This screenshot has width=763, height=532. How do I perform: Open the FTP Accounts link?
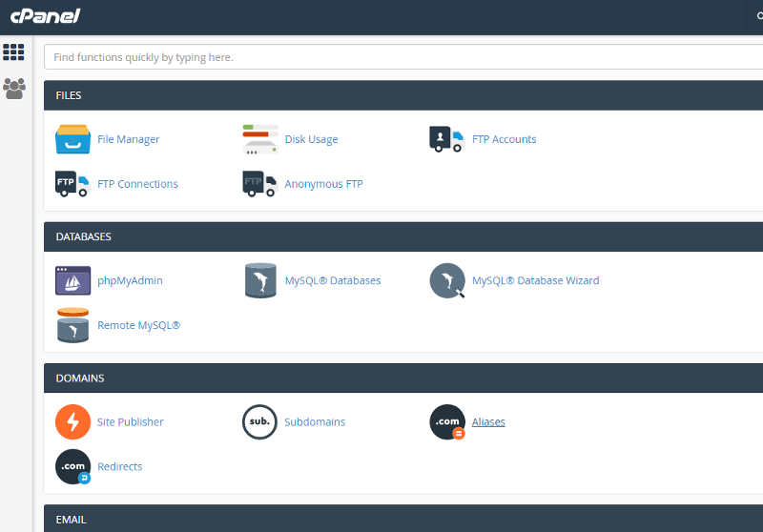pos(505,139)
